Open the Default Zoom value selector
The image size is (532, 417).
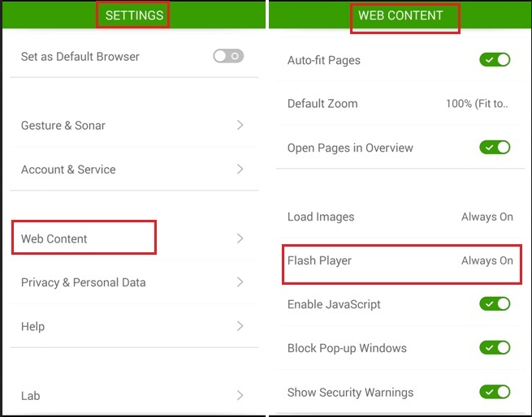point(477,104)
